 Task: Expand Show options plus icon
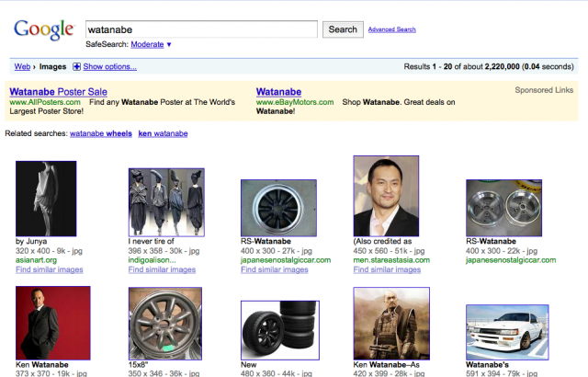click(x=77, y=66)
